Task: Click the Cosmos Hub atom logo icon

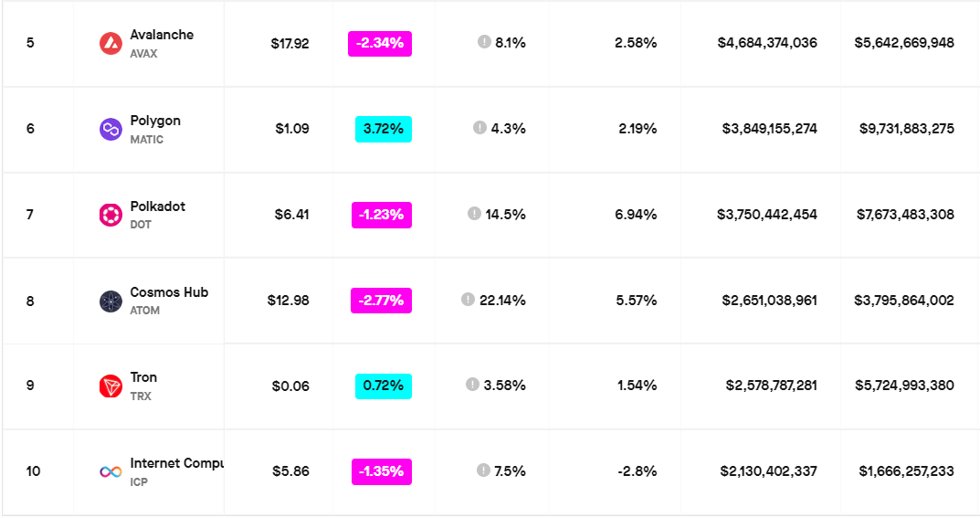Action: click(x=111, y=301)
